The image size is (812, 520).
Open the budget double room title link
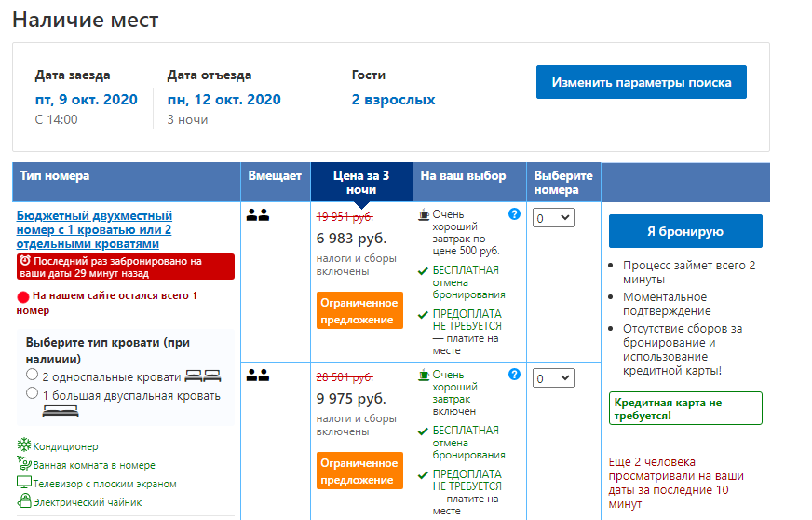(x=94, y=229)
